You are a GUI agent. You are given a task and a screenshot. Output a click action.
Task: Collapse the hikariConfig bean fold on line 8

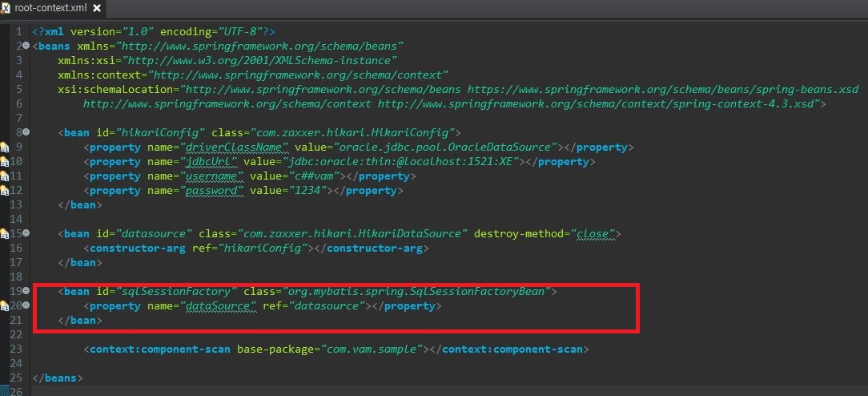pos(26,132)
